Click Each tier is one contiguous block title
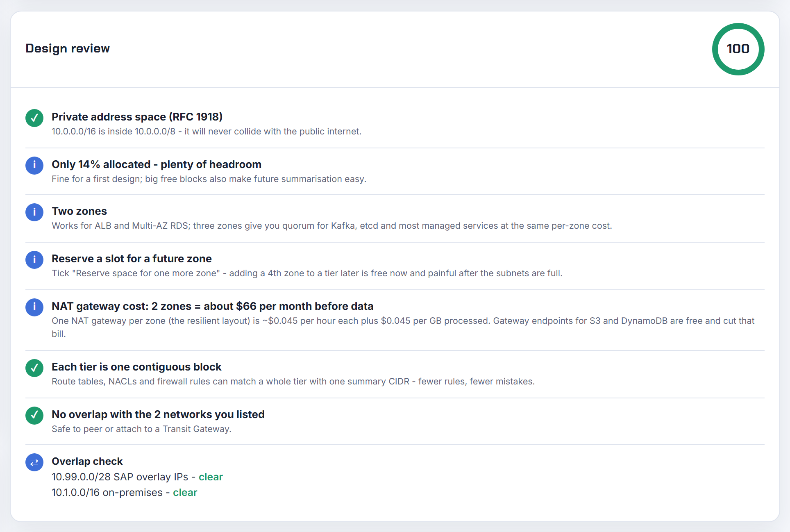This screenshot has height=532, width=790. [x=136, y=367]
